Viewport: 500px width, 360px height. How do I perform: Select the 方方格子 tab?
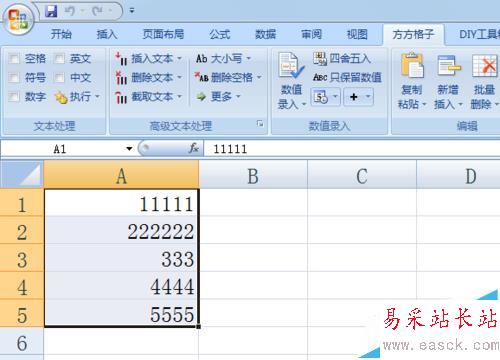[x=413, y=34]
